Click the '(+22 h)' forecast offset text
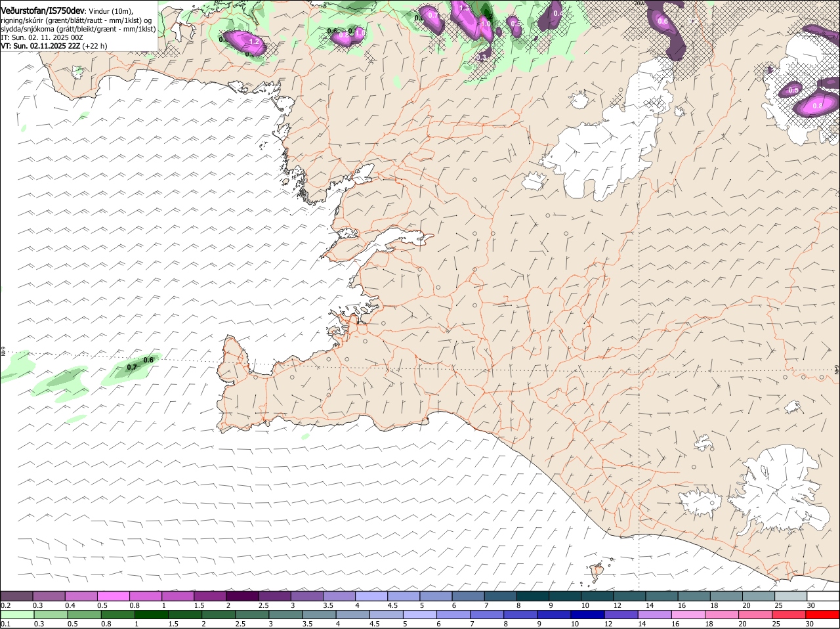This screenshot has width=840, height=629. 95,46
